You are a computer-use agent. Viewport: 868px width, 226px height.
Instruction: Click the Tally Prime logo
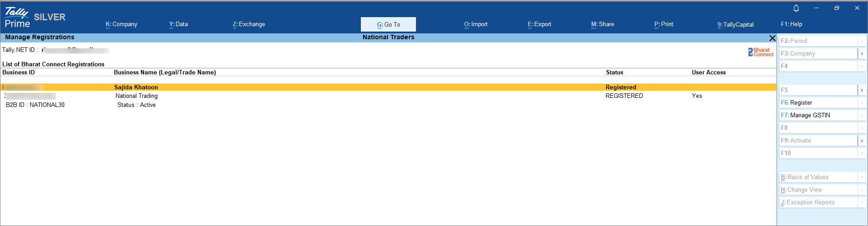[17, 18]
